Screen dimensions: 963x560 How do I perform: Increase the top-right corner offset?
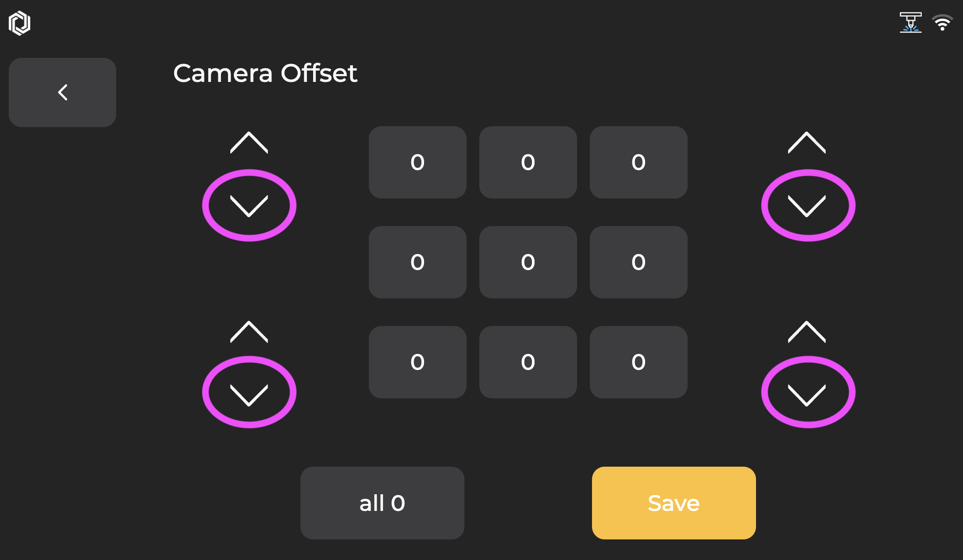click(807, 142)
